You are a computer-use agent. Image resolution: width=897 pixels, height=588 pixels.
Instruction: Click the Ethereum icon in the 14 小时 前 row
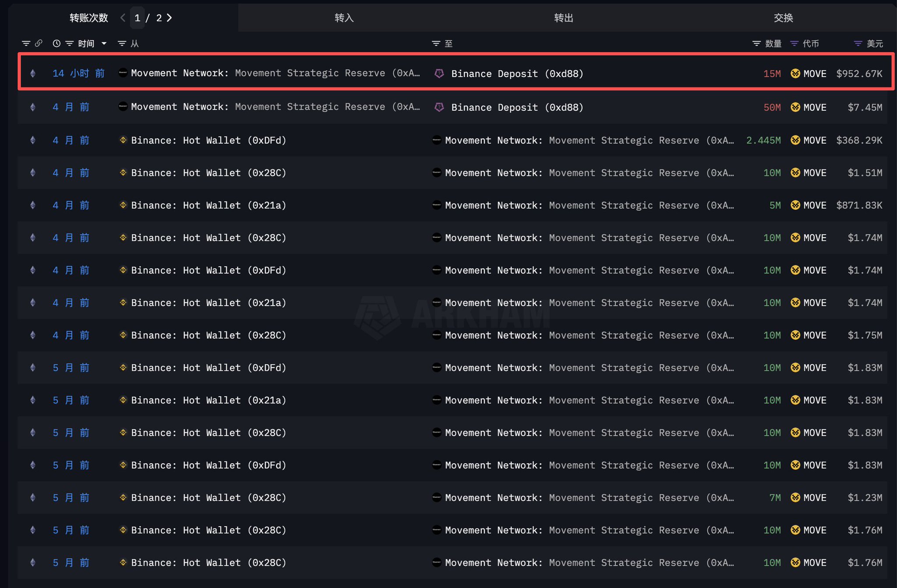coord(33,74)
